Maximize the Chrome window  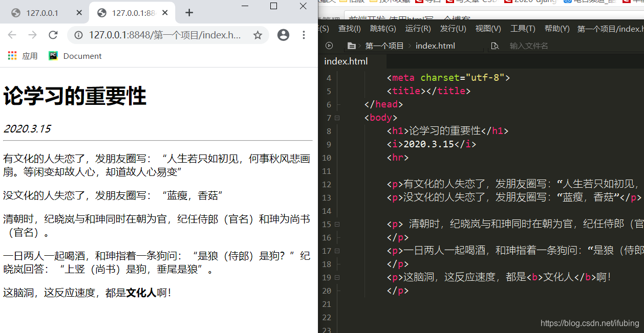[x=273, y=6]
